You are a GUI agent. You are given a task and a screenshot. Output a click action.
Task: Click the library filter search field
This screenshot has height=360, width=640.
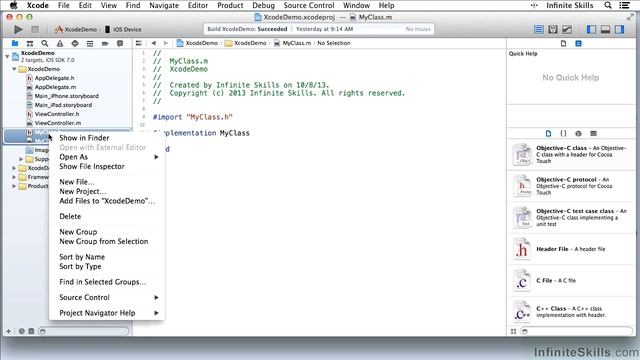click(x=577, y=331)
